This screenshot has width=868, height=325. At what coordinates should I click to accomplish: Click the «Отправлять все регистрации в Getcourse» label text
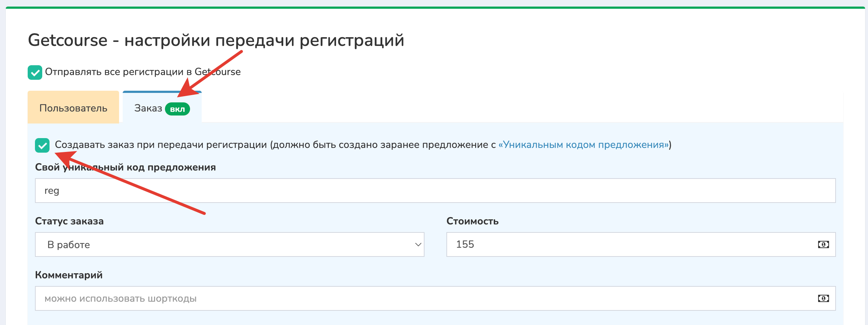coord(143,72)
